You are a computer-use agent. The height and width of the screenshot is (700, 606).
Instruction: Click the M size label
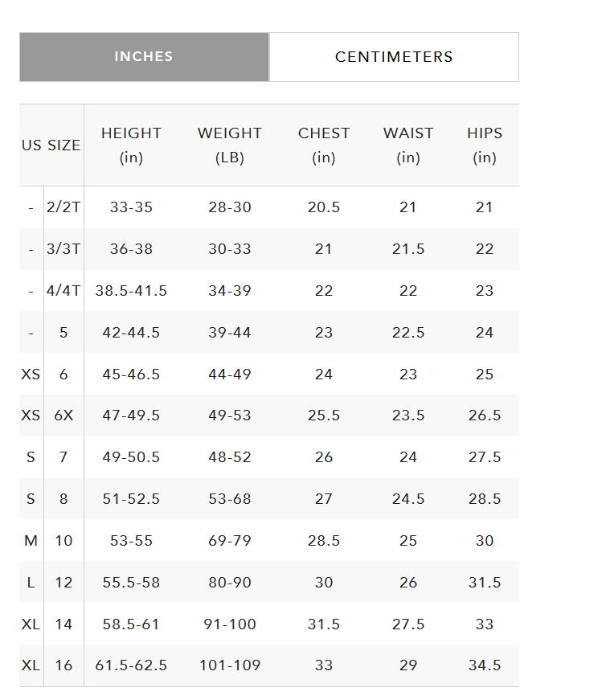point(31,541)
